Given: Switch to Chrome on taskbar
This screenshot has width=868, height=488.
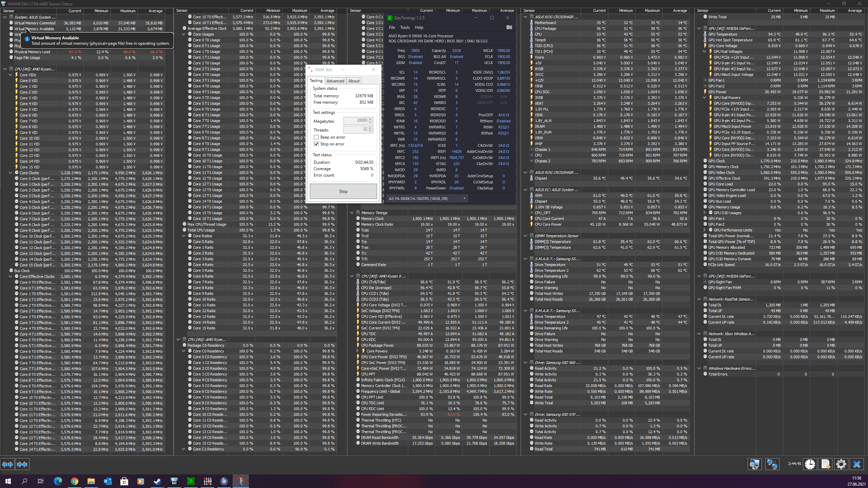Looking at the screenshot, I should point(75,481).
